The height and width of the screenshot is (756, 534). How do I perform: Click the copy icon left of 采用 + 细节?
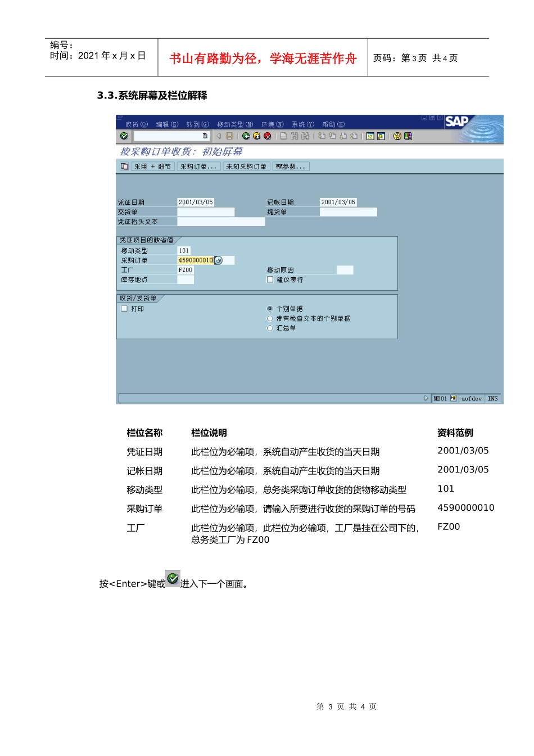click(124, 166)
